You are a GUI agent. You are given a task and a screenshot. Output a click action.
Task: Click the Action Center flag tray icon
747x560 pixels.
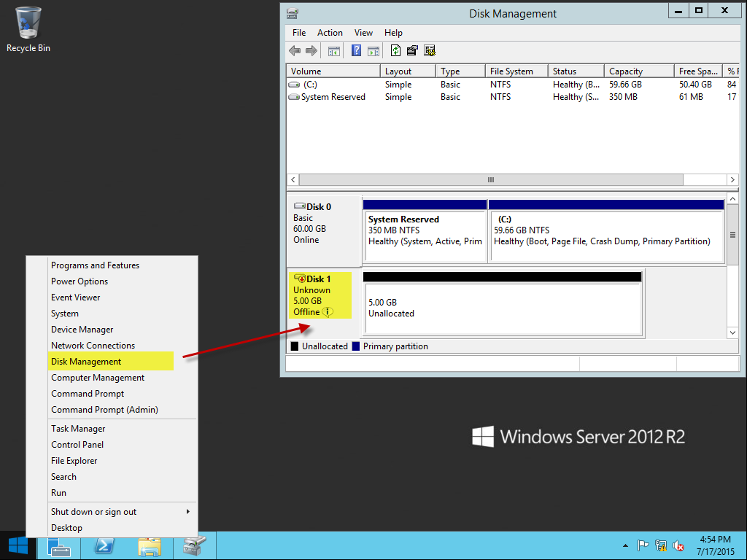click(x=643, y=545)
